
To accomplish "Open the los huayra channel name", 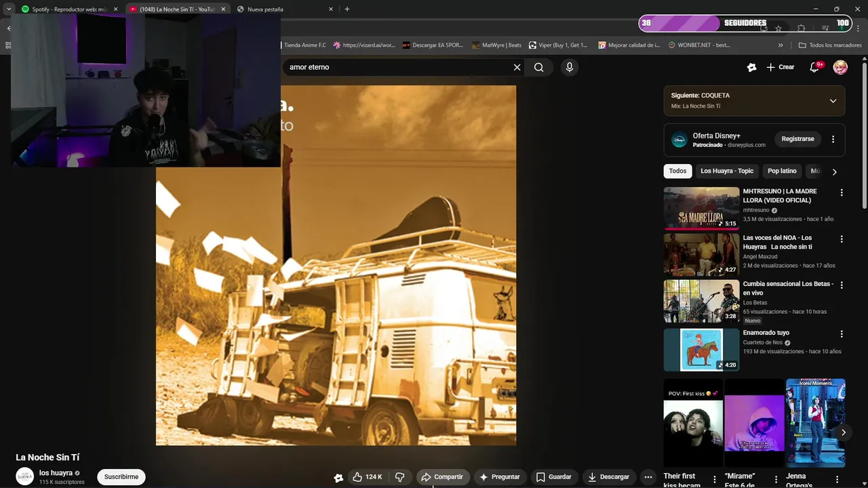I will click(x=56, y=473).
